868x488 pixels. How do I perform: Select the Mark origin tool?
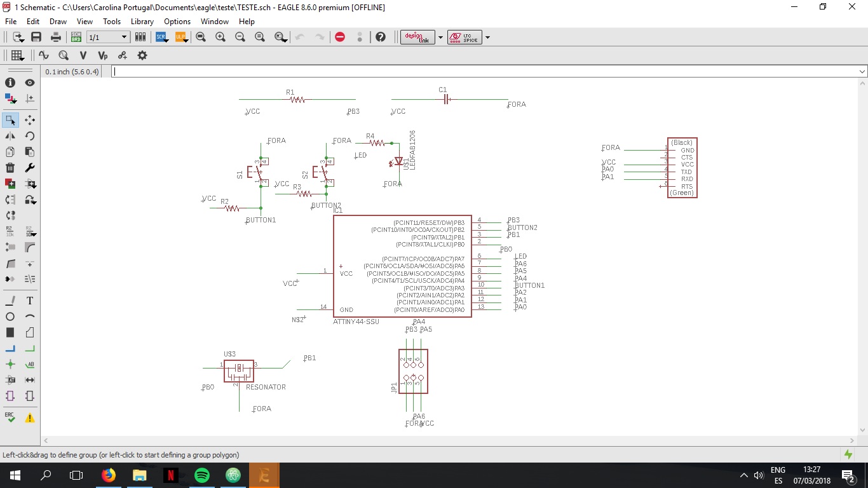point(30,98)
